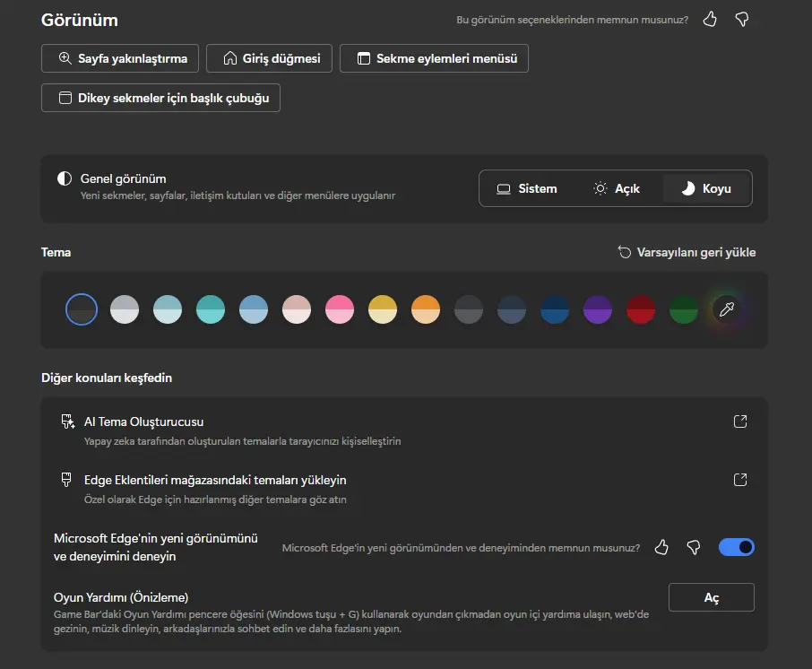Select the teal theme swatch
This screenshot has width=812, height=669.
(211, 309)
